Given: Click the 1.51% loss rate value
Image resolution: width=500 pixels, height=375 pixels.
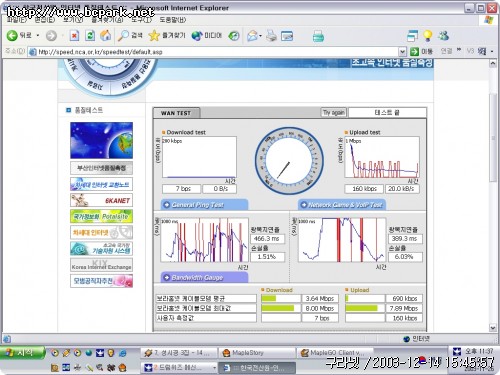Looking at the screenshot, I should (267, 257).
